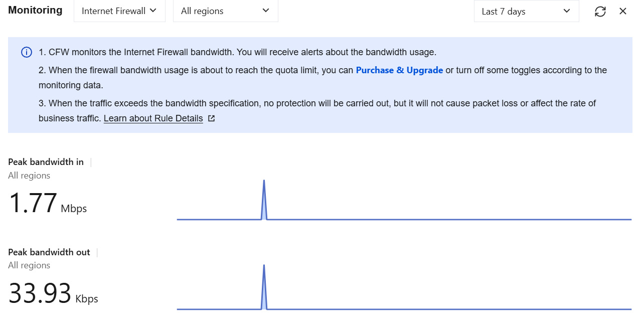Click the 1.77 Mbps value
644x331 pixels.
click(48, 204)
